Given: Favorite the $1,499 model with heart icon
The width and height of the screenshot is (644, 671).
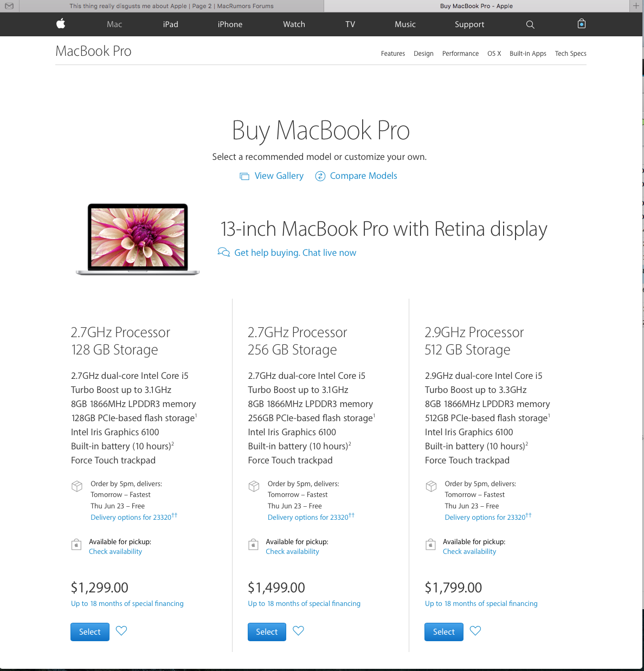Looking at the screenshot, I should coord(298,631).
